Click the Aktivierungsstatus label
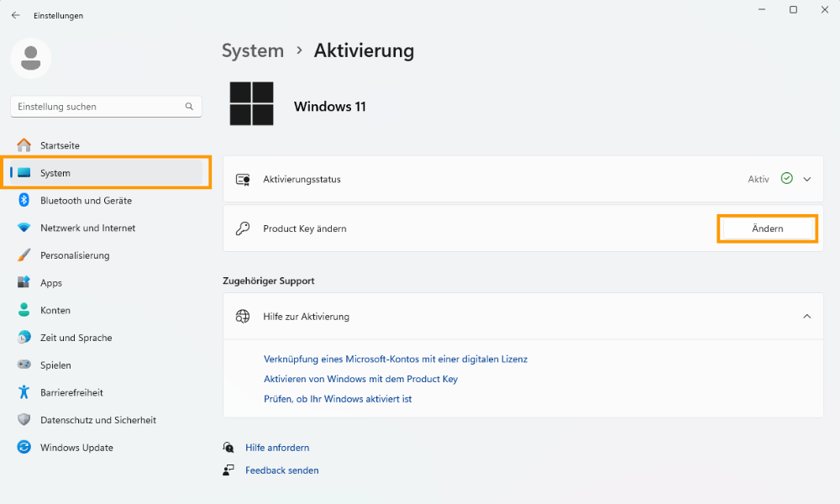Viewport: 840px width, 504px height. click(x=302, y=180)
